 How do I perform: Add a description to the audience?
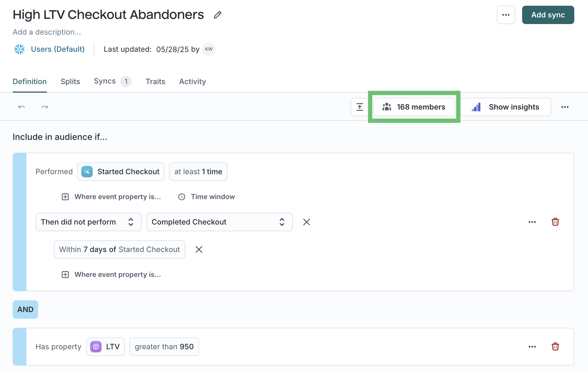point(47,32)
